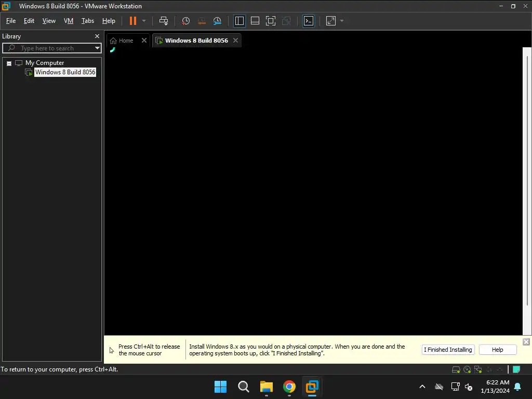Click the Help button in install bar
The width and height of the screenshot is (532, 399).
click(497, 350)
